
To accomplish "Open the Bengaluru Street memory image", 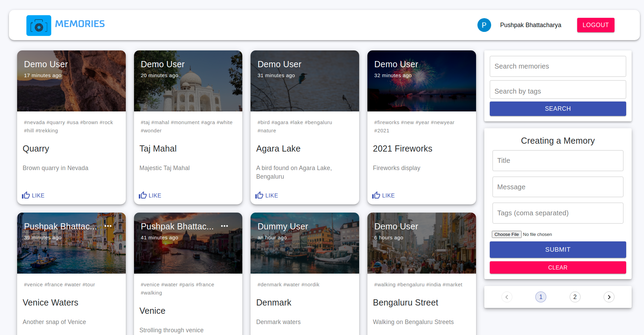I will [x=422, y=243].
